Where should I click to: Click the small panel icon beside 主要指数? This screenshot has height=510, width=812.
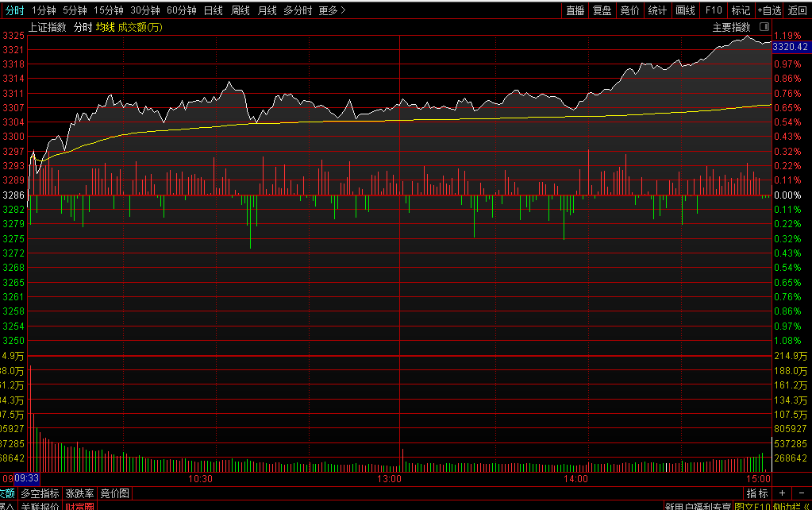pos(764,27)
